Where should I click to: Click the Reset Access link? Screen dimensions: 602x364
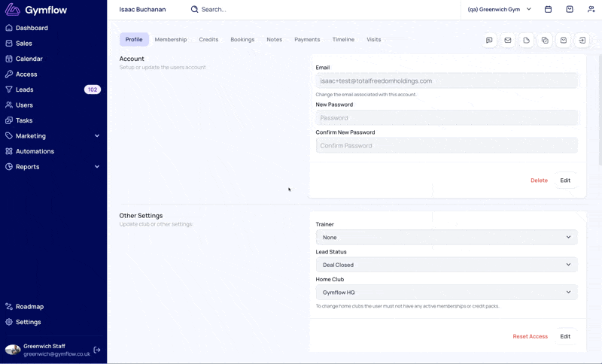tap(531, 336)
